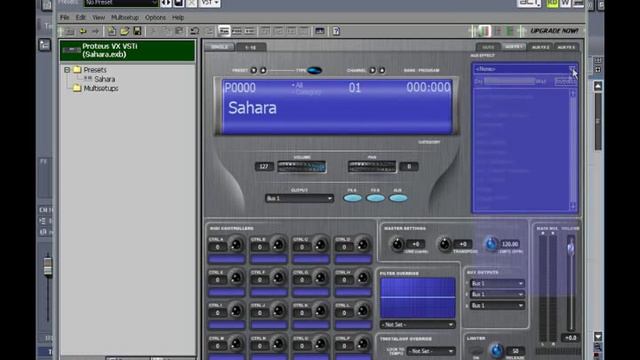This screenshot has width=640, height=360.
Task: Switch to the AUX FX 3 tab
Action: coord(566,47)
